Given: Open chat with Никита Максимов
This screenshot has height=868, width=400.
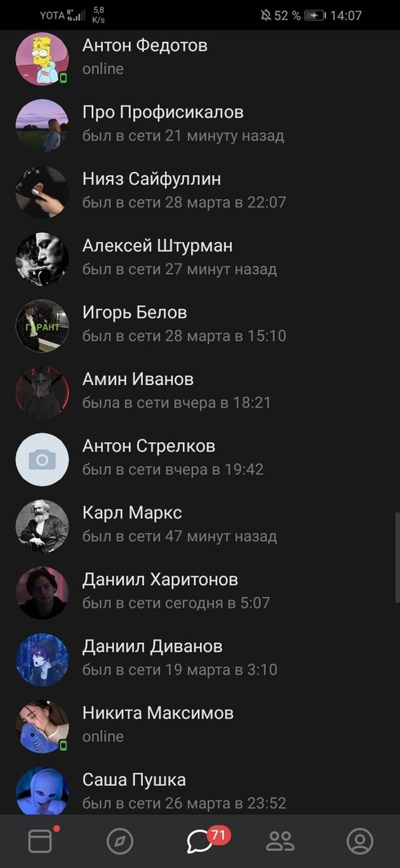Looking at the screenshot, I should click(x=200, y=725).
